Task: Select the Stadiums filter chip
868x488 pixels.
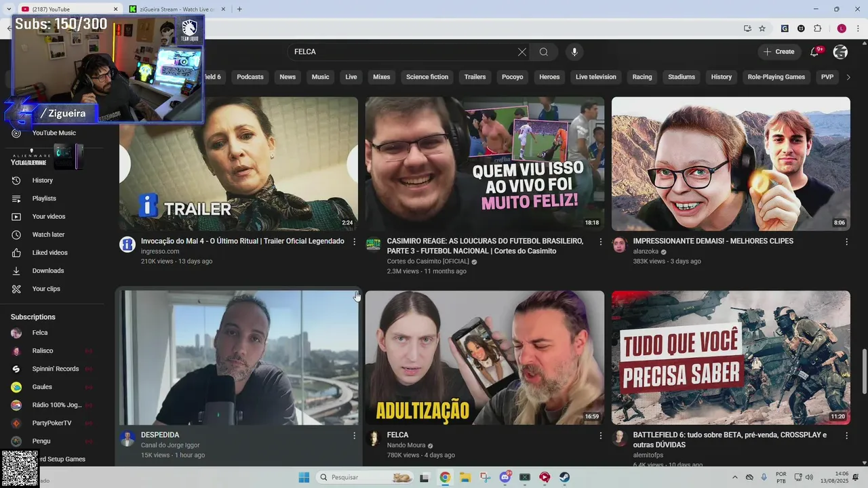Action: coord(682,77)
